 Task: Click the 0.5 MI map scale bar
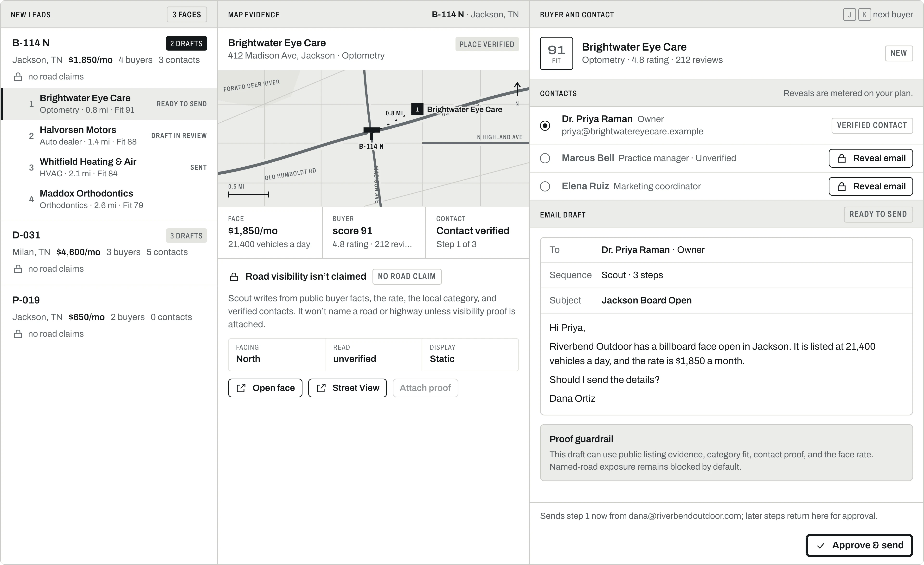click(249, 191)
